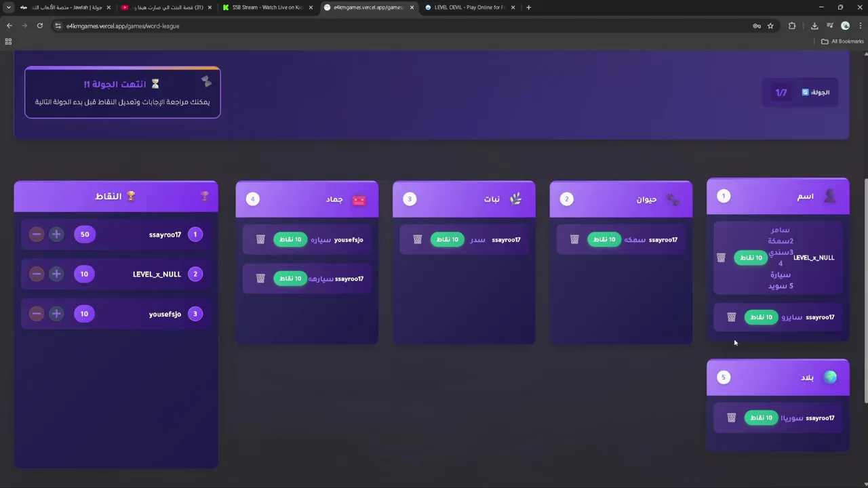
Task: Click the اسم category person icon
Action: 830,196
